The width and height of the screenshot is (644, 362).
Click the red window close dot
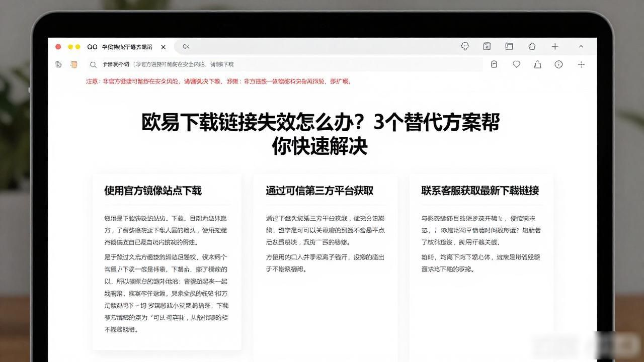58,47
